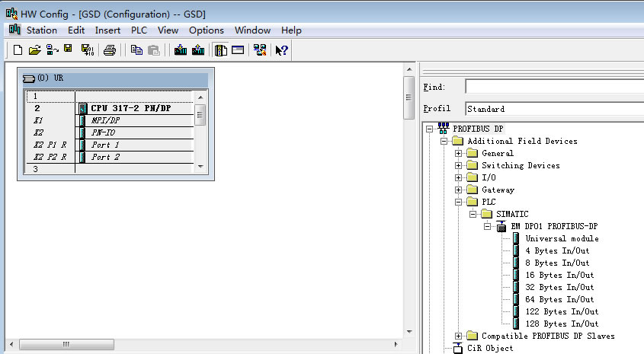Click the Additional Field Devices folder icon
The image size is (644, 354).
(x=457, y=141)
